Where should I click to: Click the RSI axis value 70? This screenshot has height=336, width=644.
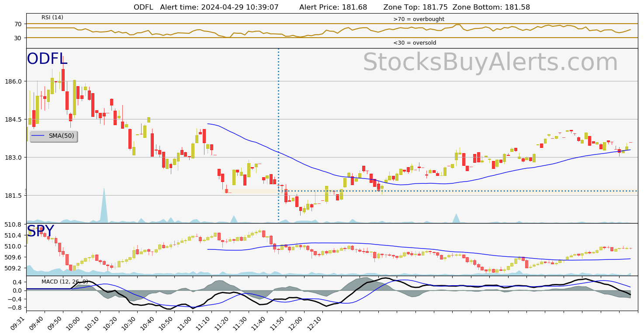(x=18, y=24)
